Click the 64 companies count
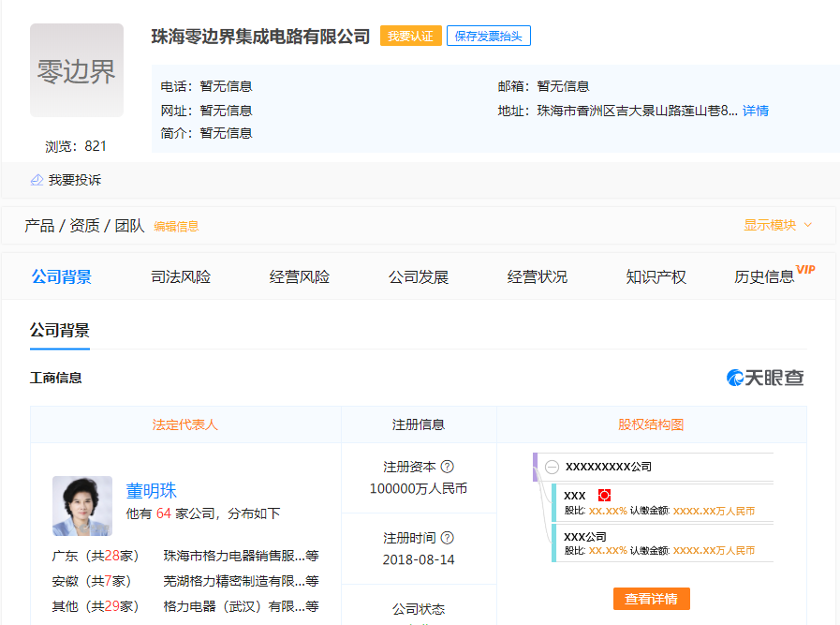Image resolution: width=840 pixels, height=625 pixels. tap(163, 513)
